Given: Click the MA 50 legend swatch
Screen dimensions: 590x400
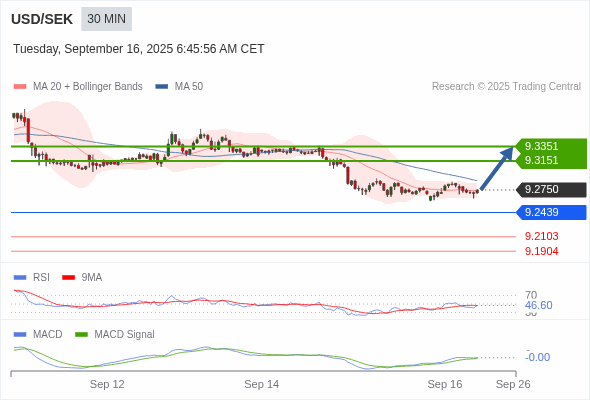Looking at the screenshot, I should point(162,87).
